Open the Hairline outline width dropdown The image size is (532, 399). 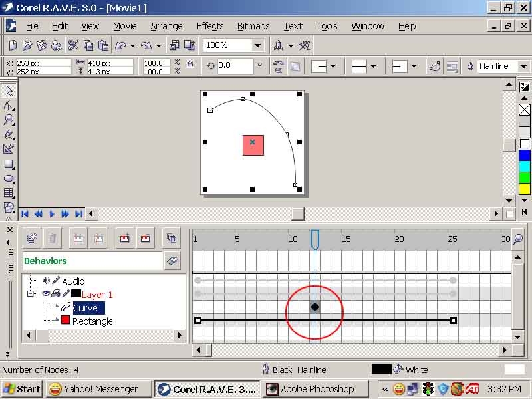point(523,66)
